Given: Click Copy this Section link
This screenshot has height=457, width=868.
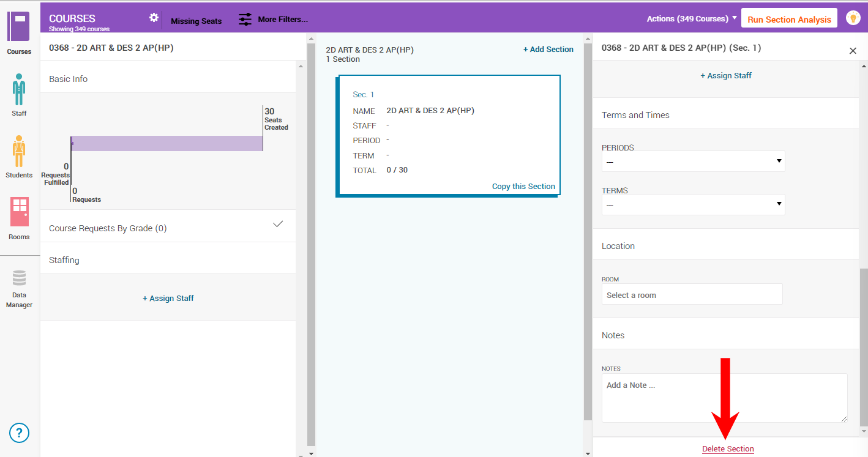Looking at the screenshot, I should pos(523,187).
